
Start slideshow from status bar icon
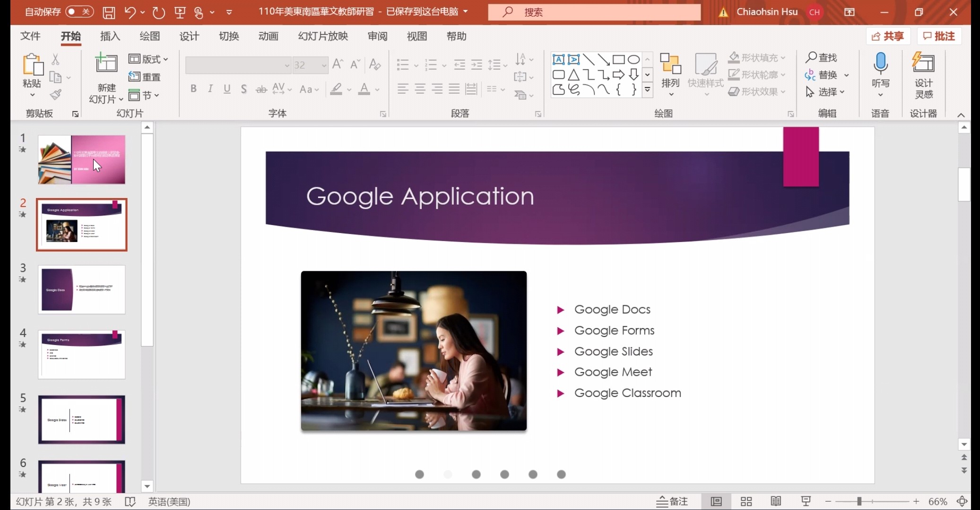coord(806,501)
